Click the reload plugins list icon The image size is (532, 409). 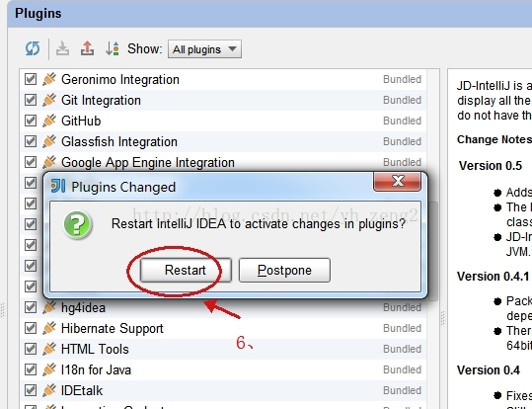(x=33, y=48)
